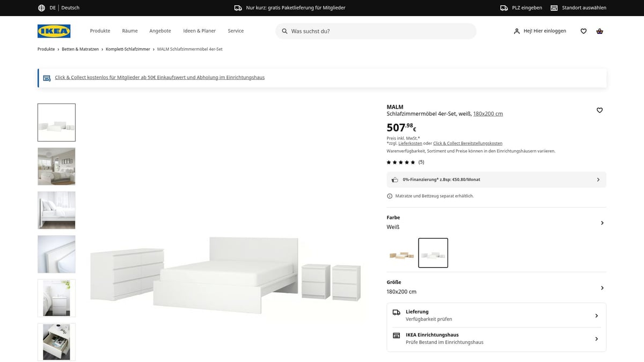Viewport: 644px width, 362px height.
Task: Toggle the heart to save MALM to favorites
Action: 599,110
